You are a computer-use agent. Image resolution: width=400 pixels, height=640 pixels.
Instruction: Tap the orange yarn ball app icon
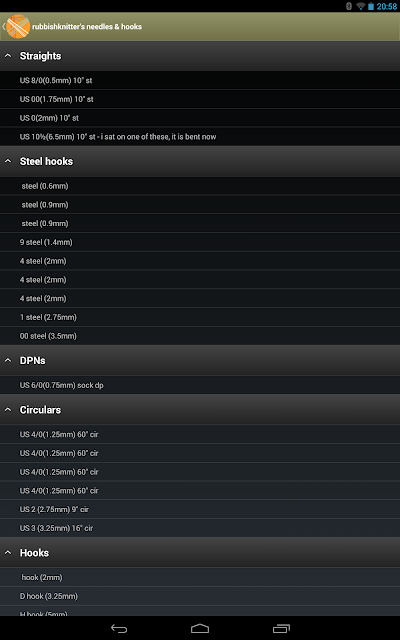[x=18, y=27]
